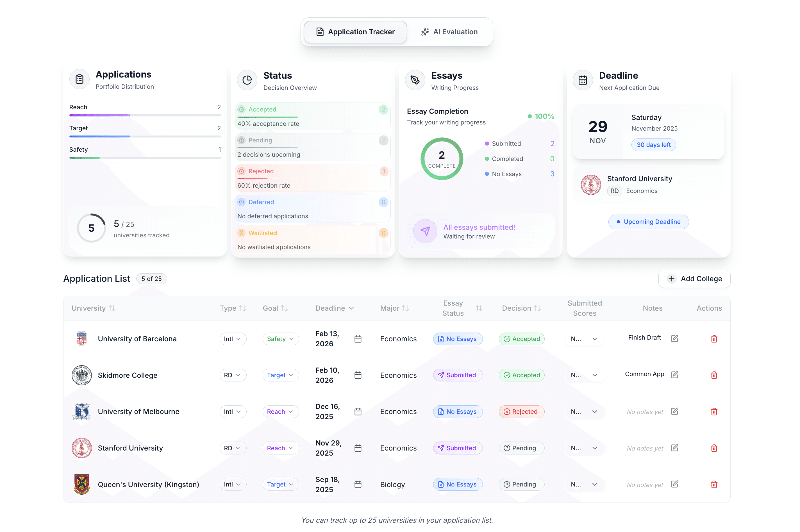Edit notes for University of Melbourne
This screenshot has height=532, width=800.
point(674,411)
